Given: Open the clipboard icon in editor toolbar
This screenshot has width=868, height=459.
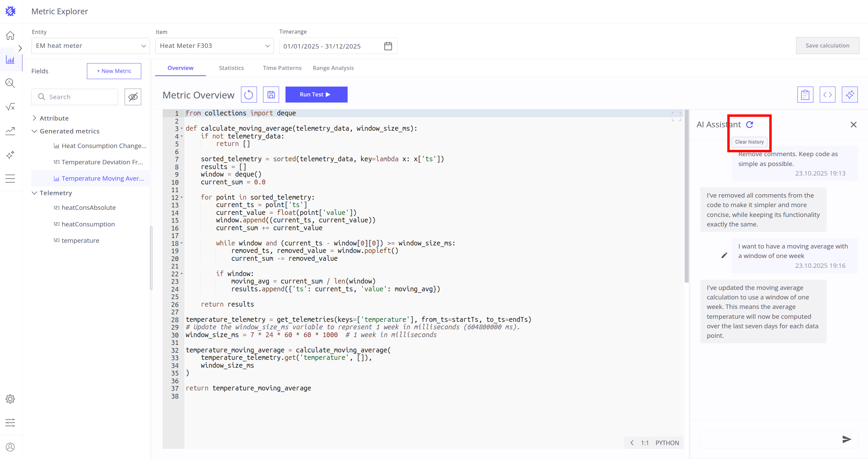Looking at the screenshot, I should tap(805, 95).
